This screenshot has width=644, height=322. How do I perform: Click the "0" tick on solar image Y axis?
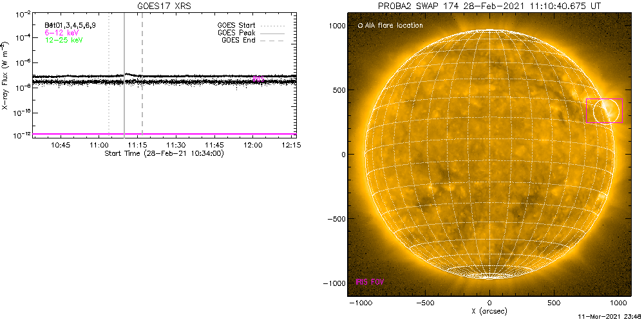[342, 155]
